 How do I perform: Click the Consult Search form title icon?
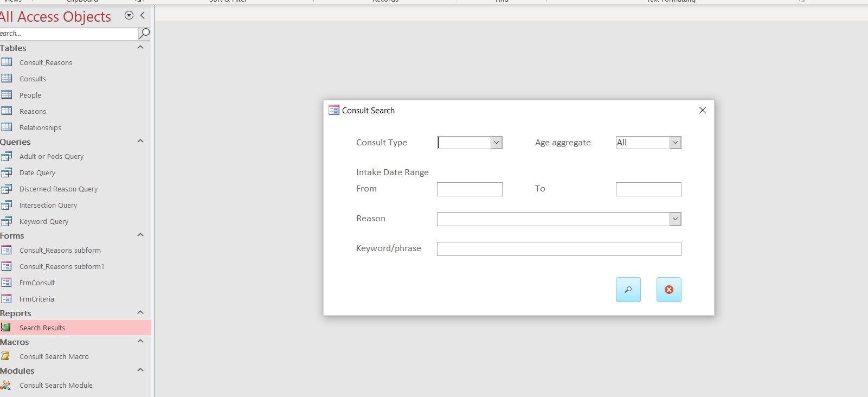(x=334, y=110)
